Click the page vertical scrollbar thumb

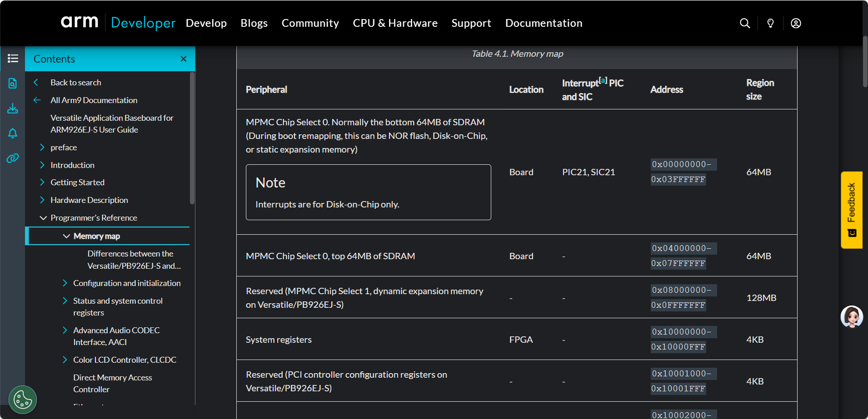coord(865,61)
